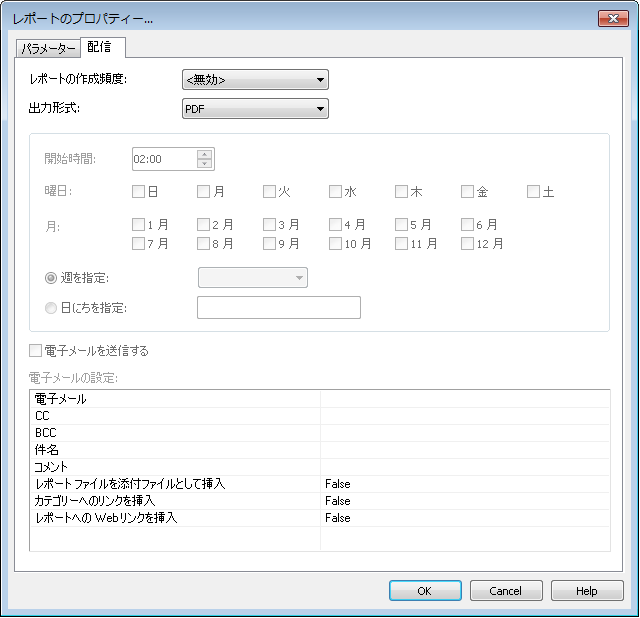Select the 配信 tab
Viewport: 640px width, 618px height.
tap(102, 47)
